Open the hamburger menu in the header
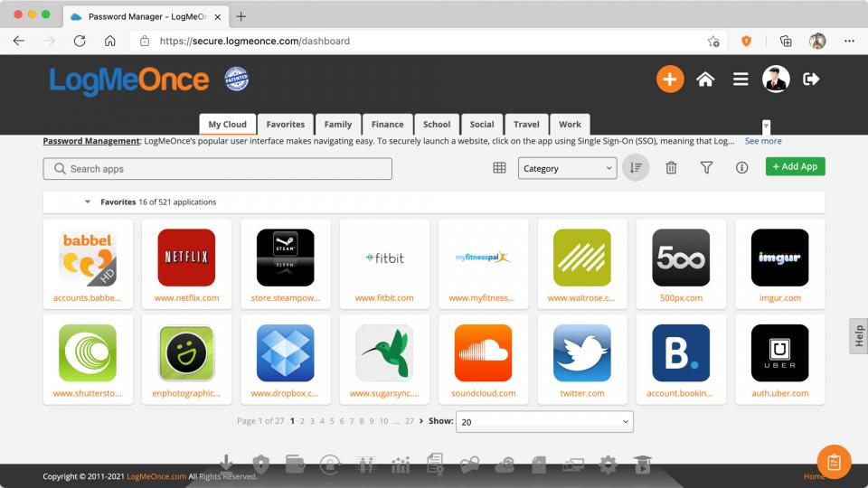 tap(741, 80)
